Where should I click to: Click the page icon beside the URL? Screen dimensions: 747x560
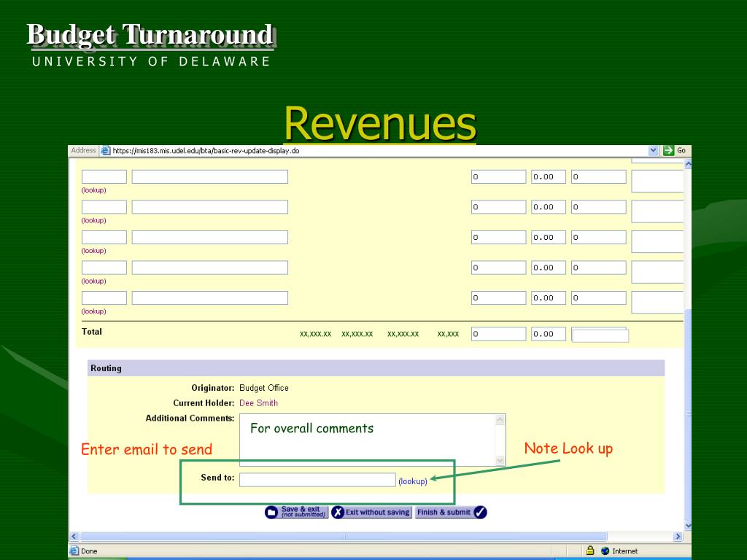(x=105, y=150)
